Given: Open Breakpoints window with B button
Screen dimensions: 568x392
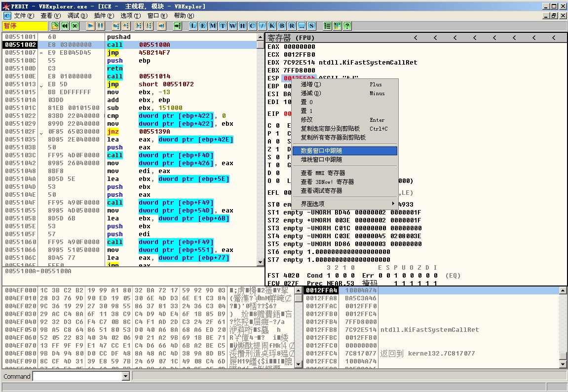Looking at the screenshot, I should point(282,26).
